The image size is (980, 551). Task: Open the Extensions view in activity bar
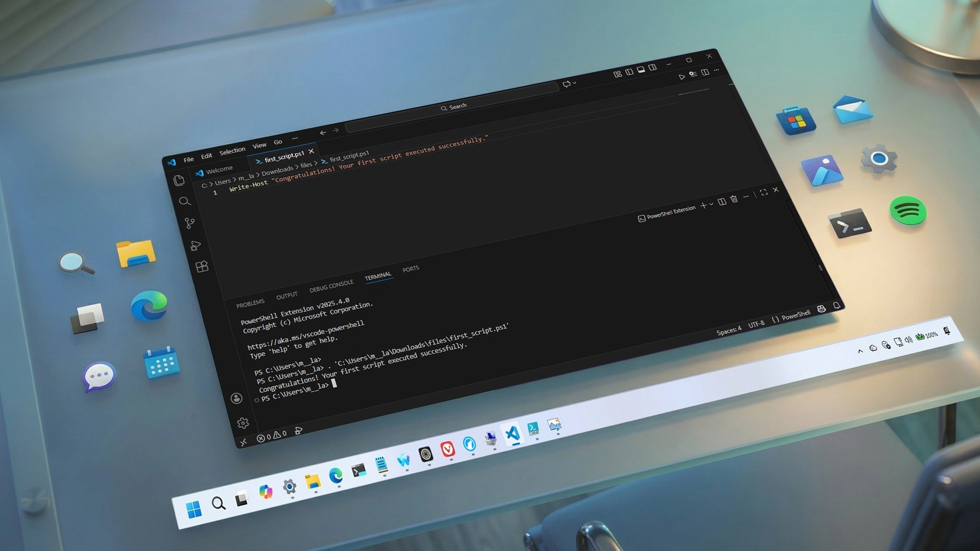202,266
